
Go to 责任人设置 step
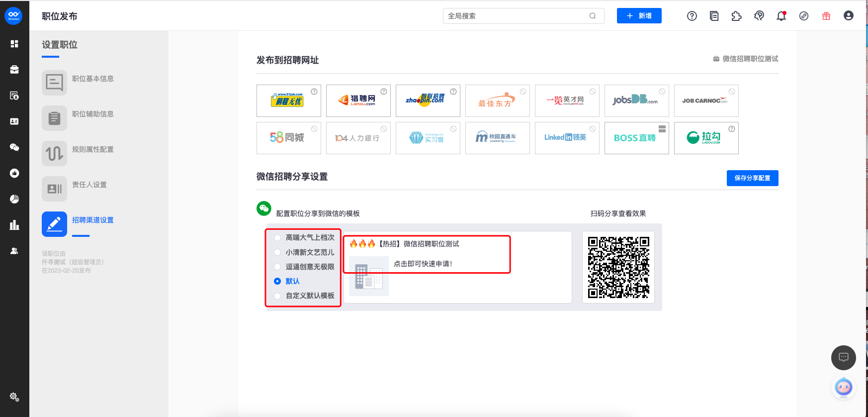(x=75, y=189)
